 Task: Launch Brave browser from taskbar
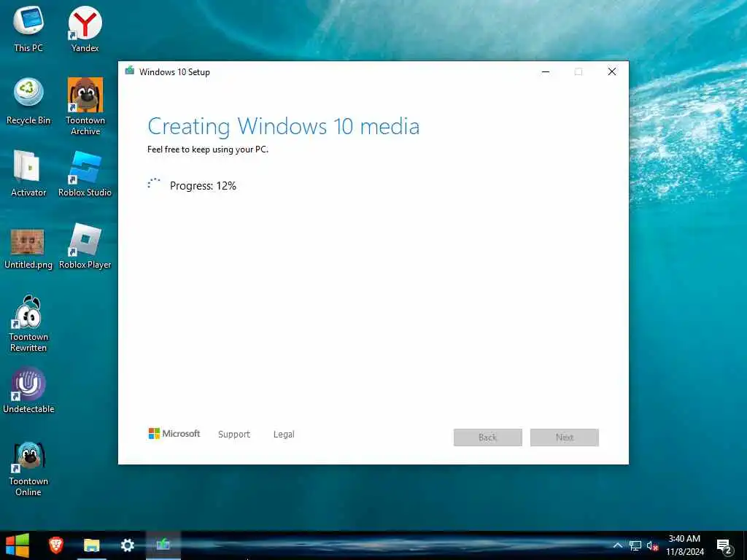click(x=55, y=545)
